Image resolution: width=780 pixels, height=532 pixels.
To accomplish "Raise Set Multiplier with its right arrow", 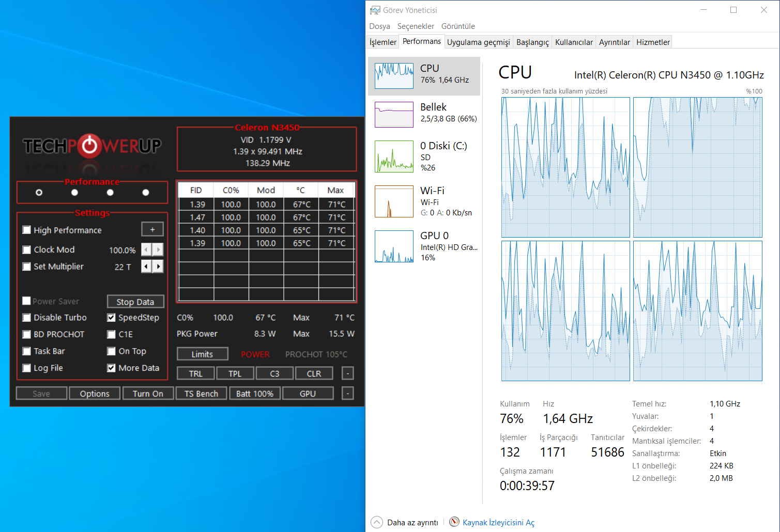I will (x=158, y=267).
